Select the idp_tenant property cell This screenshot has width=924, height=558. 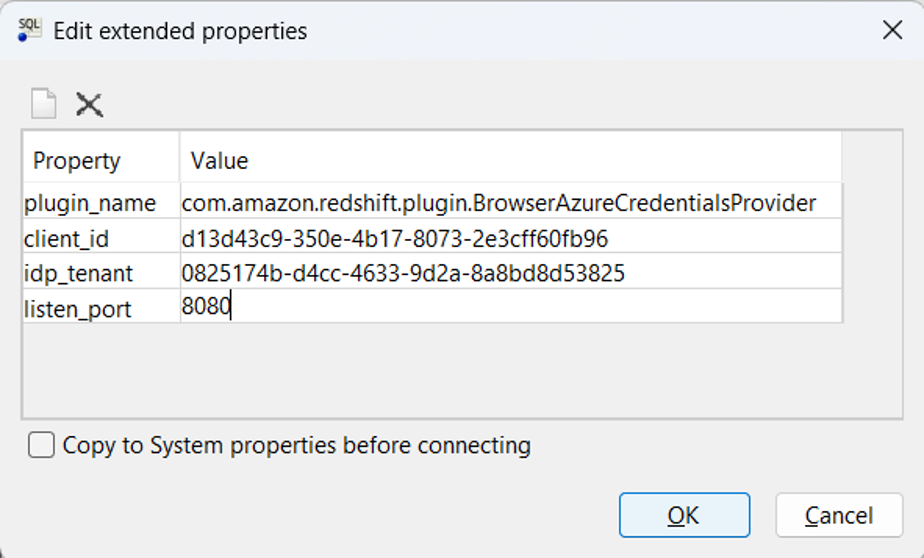78,274
